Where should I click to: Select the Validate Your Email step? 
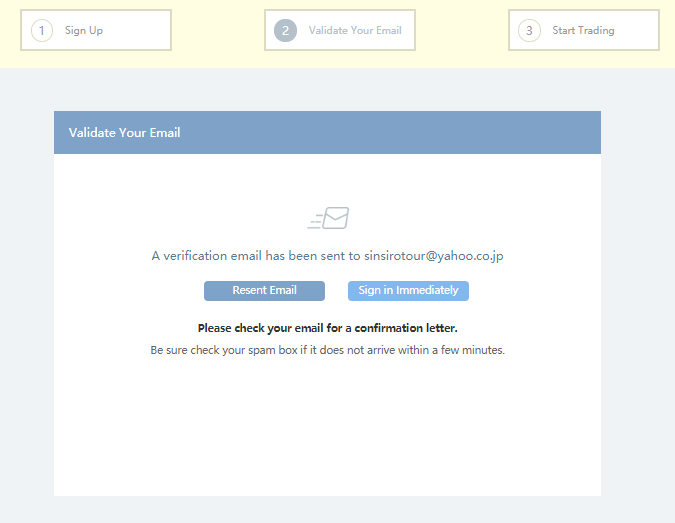click(x=340, y=30)
